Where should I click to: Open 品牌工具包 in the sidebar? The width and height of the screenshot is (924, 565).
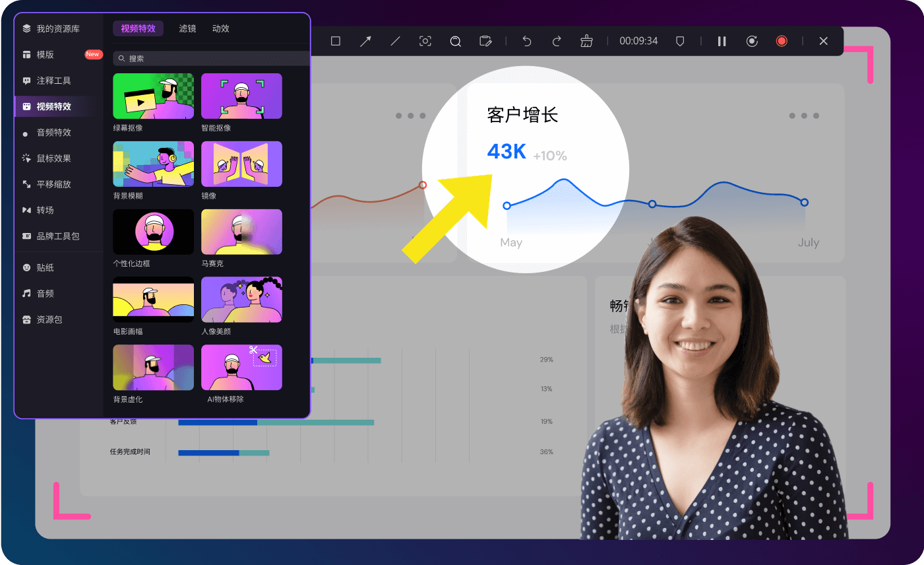(x=59, y=236)
